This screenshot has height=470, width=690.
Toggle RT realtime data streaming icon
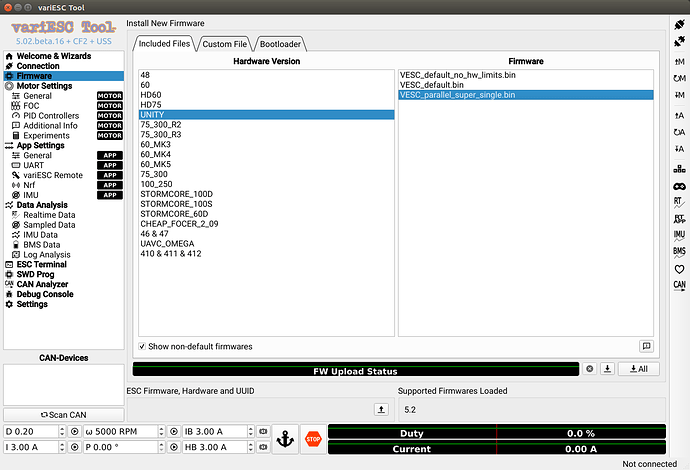(x=679, y=202)
